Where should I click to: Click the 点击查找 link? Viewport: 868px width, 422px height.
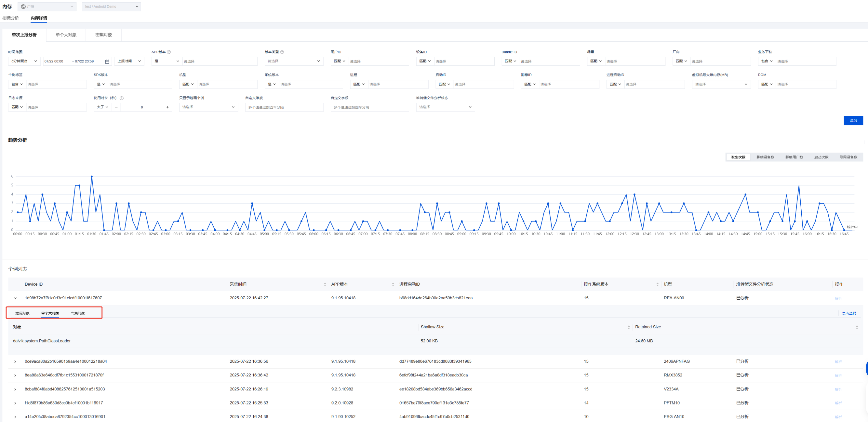pyautogui.click(x=848, y=313)
